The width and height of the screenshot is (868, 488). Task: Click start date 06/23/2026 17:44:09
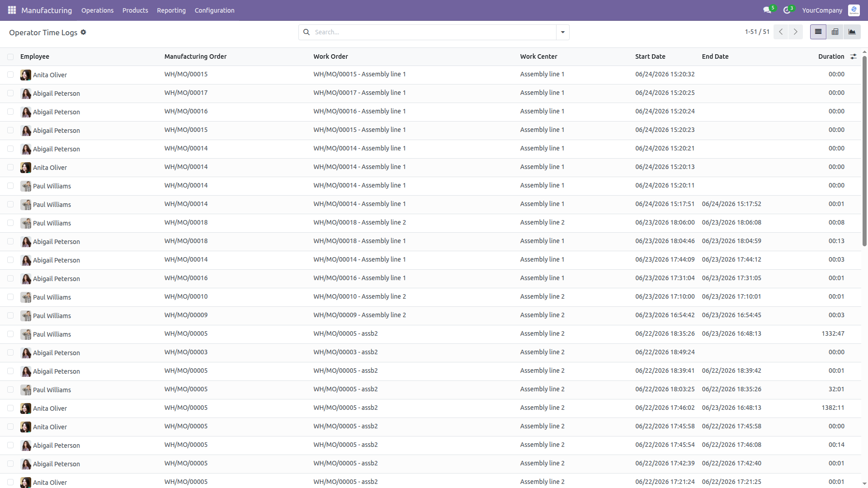click(x=665, y=259)
